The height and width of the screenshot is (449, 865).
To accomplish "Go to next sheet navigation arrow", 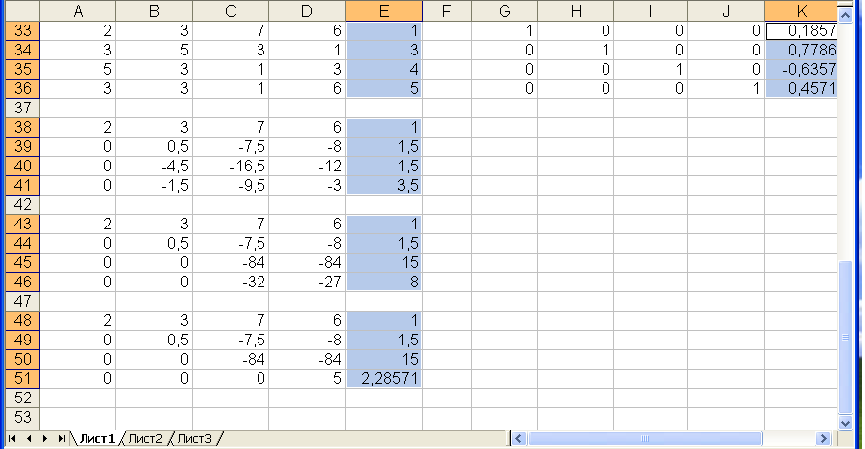I will (x=45, y=439).
